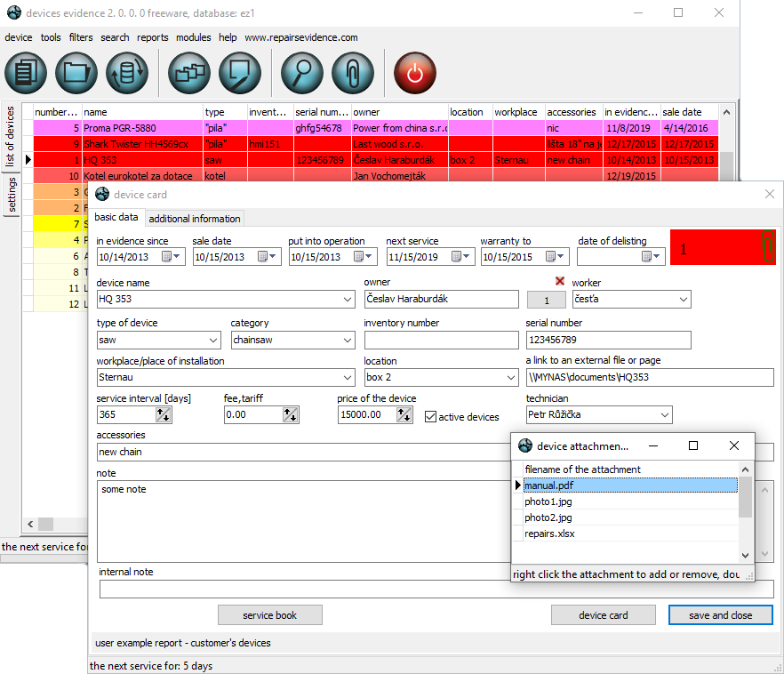The width and height of the screenshot is (784, 674).
Task: Open the device menu
Action: coord(19,37)
